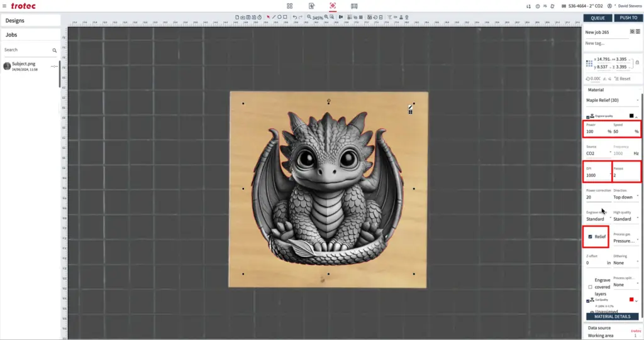
Task: Edit the New job 265 name field
Action: point(606,33)
